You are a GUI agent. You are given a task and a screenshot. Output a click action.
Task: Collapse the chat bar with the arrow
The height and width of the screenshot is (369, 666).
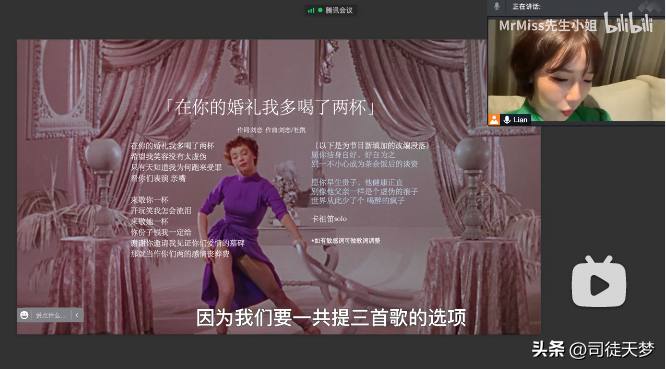click(x=77, y=315)
